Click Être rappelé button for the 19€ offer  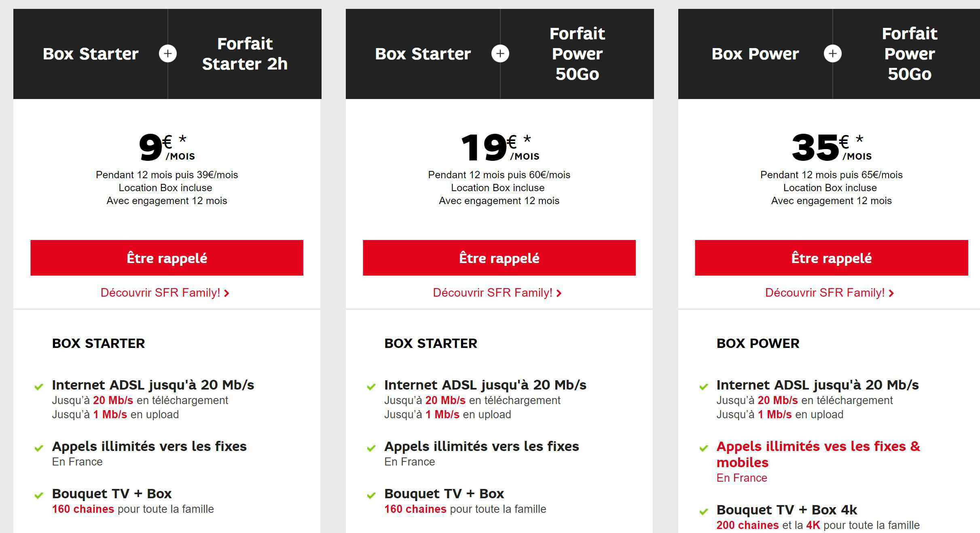(499, 258)
